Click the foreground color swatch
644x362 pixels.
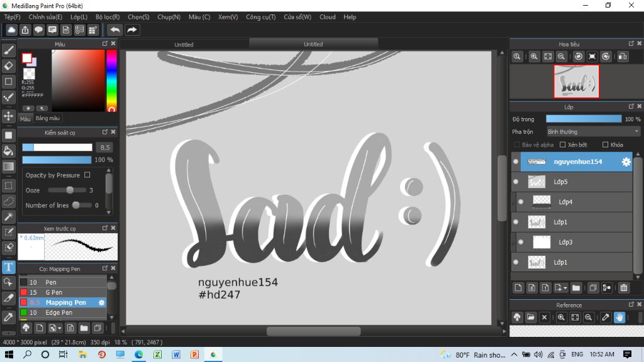pyautogui.click(x=26, y=58)
